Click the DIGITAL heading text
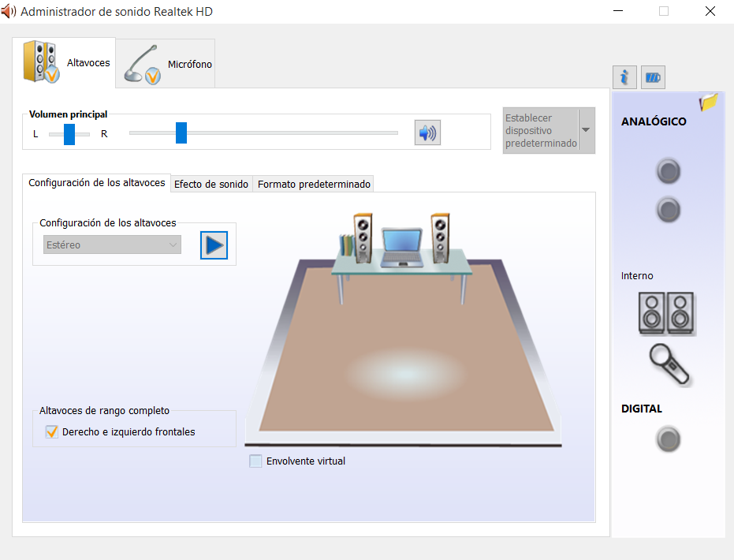This screenshot has width=734, height=560. point(641,409)
